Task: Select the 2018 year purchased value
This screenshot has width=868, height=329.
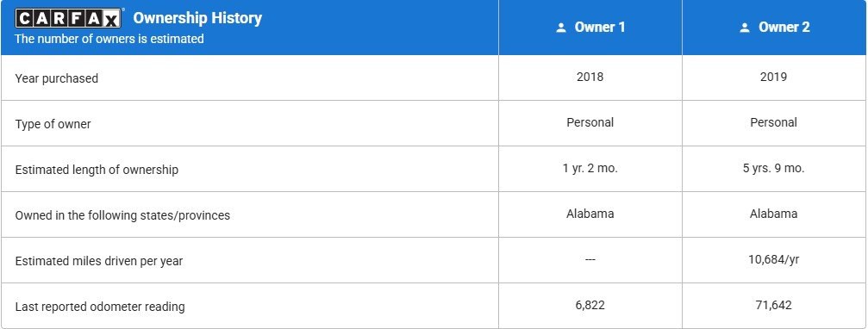Action: point(590,77)
